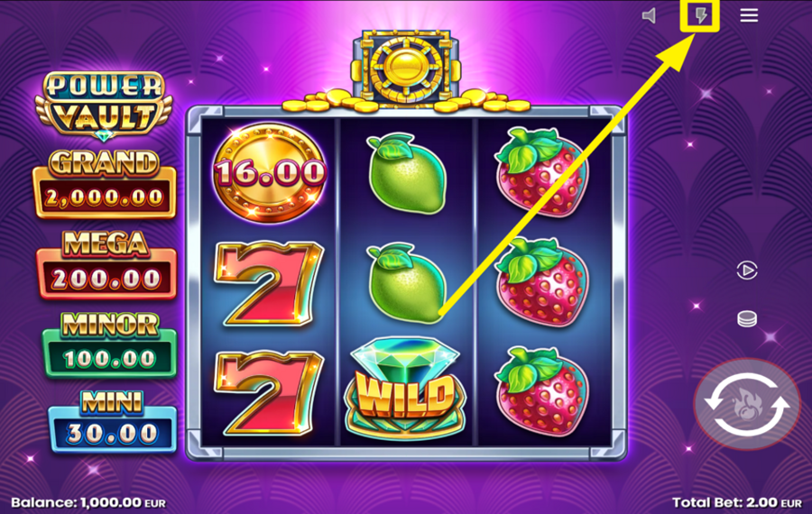
Task: Select the MINI 30.00 jackpot panel
Action: point(113,421)
